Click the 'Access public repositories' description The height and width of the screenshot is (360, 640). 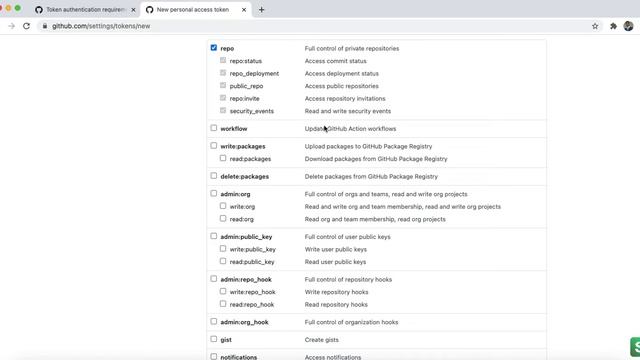(342, 87)
